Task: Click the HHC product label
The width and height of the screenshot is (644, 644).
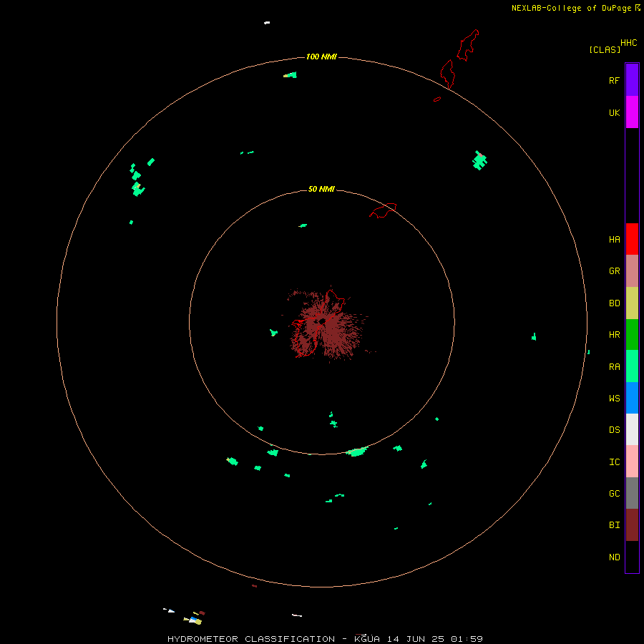Action: pos(628,43)
